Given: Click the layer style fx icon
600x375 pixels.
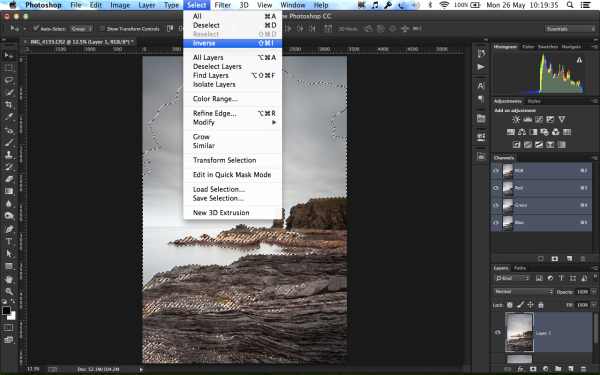Looking at the screenshot, I should (520, 369).
